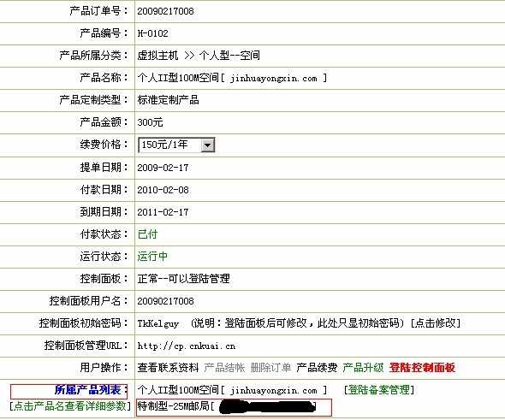Open the green 产品升级 link
The image size is (505, 420).
(x=363, y=368)
